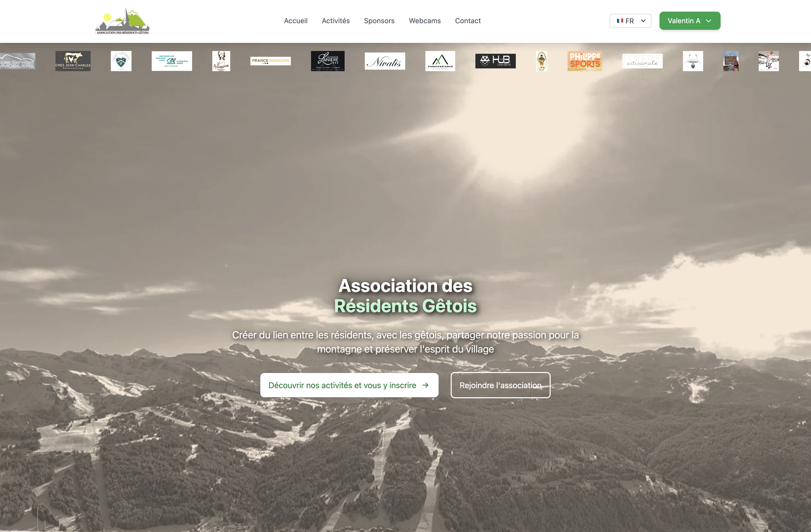Viewport: 811px width, 532px height.
Task: Open the Crédit Agricole des Savoie logo
Action: tap(172, 61)
